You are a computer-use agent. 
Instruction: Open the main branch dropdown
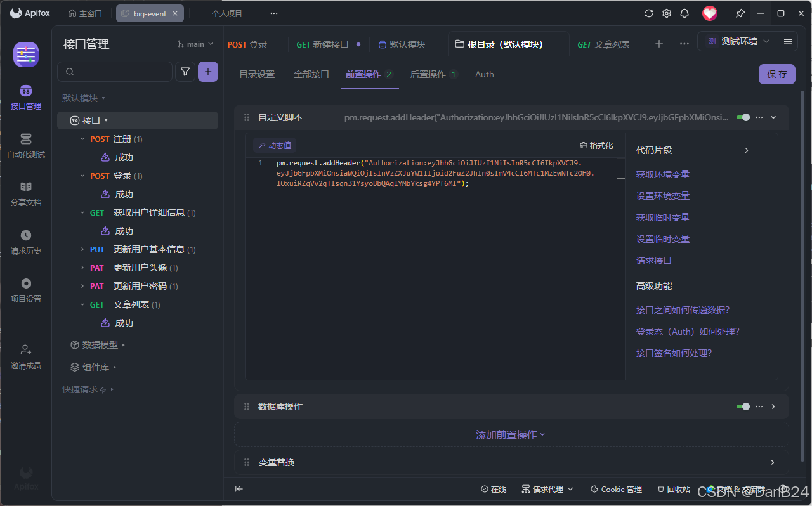click(196, 44)
